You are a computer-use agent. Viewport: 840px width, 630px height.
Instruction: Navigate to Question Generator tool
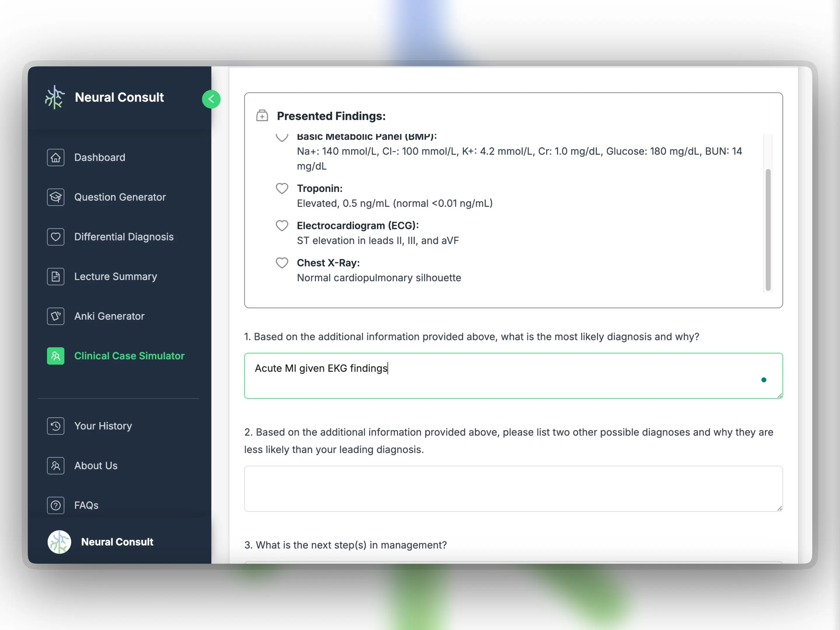pos(120,197)
